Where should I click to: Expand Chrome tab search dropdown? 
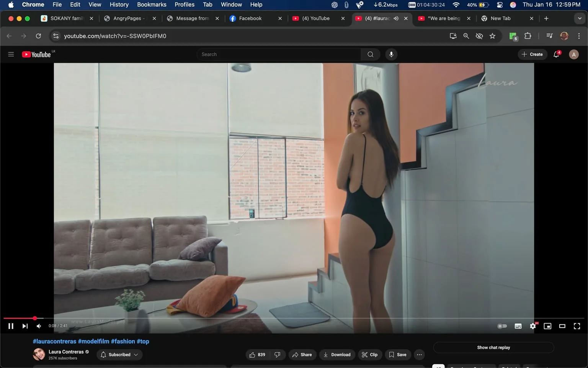579,18
